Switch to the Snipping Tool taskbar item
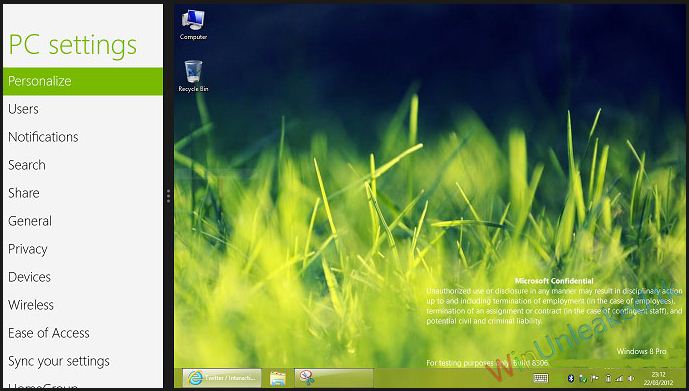Image resolution: width=689 pixels, height=391 pixels. (334, 378)
